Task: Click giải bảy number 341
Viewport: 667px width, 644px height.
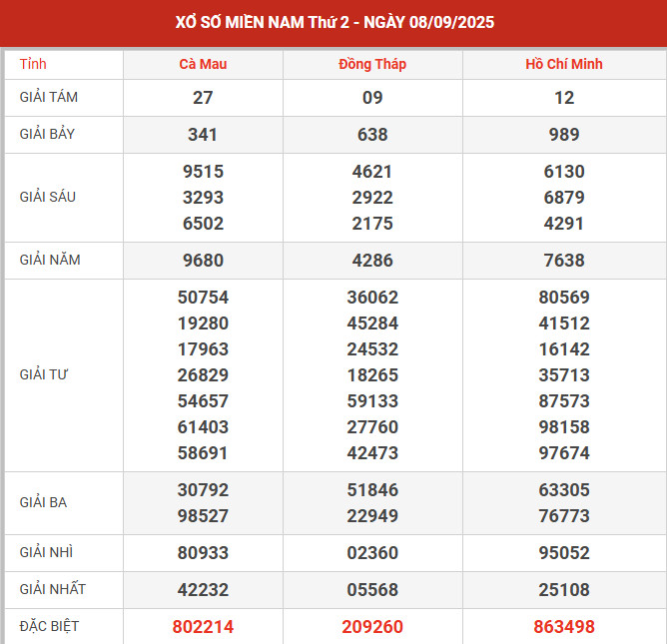Action: tap(203, 135)
